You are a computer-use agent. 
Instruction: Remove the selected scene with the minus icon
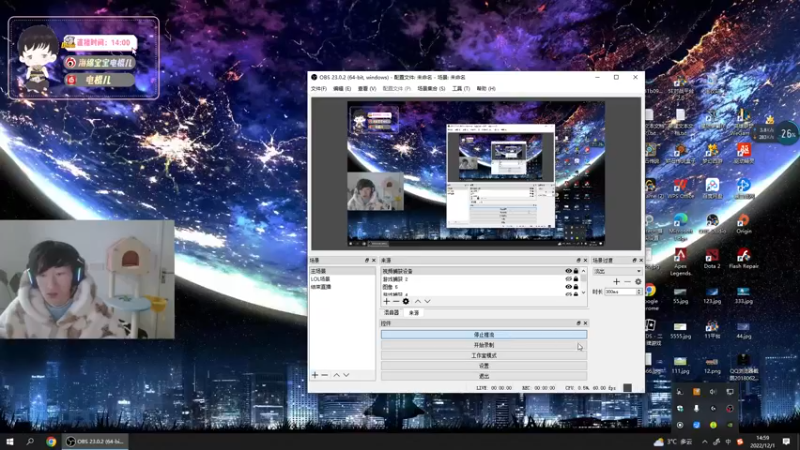(x=324, y=375)
